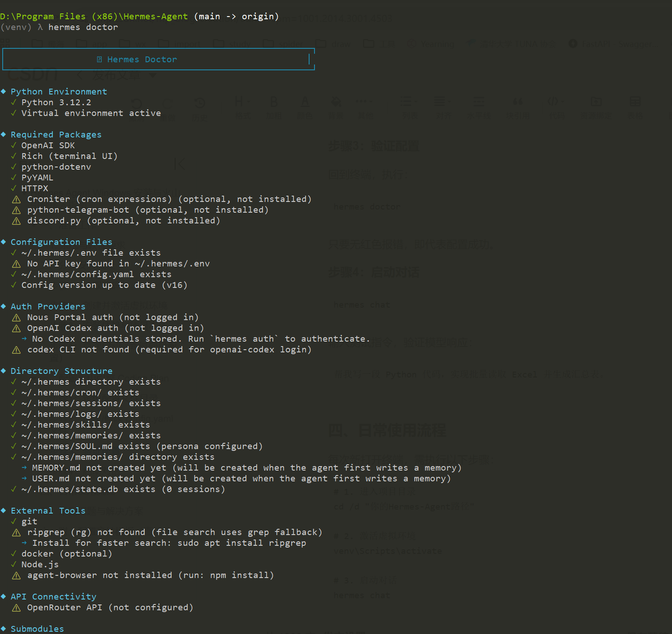This screenshot has width=672, height=634.
Task: Click the 'Virtual environment active' line
Action: [x=91, y=113]
